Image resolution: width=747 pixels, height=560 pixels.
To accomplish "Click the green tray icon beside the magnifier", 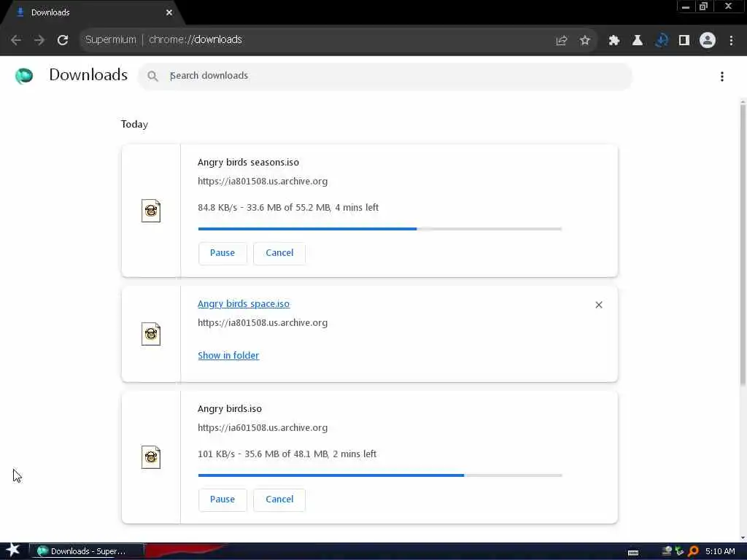I will (680, 551).
